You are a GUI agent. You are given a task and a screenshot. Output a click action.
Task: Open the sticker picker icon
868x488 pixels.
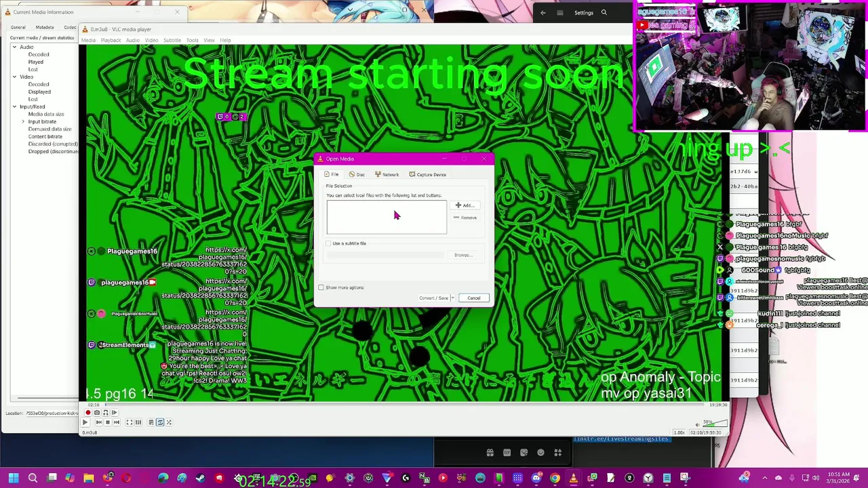tap(524, 452)
